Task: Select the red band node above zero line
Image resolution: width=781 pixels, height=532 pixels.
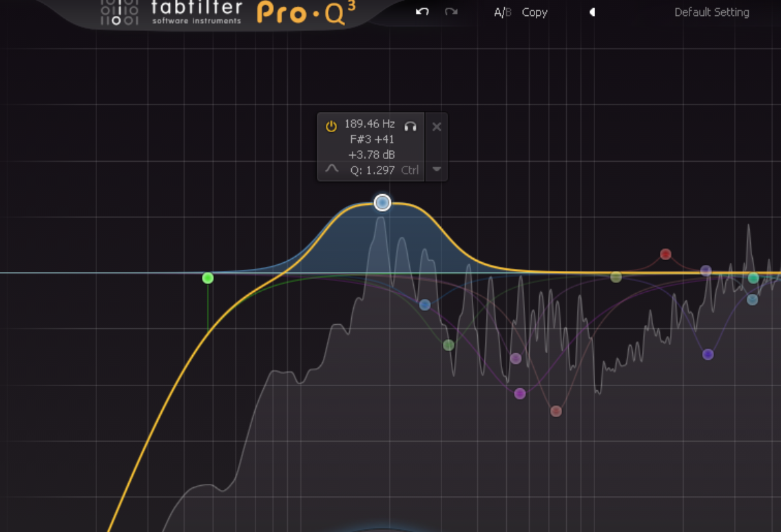Action: (x=665, y=255)
